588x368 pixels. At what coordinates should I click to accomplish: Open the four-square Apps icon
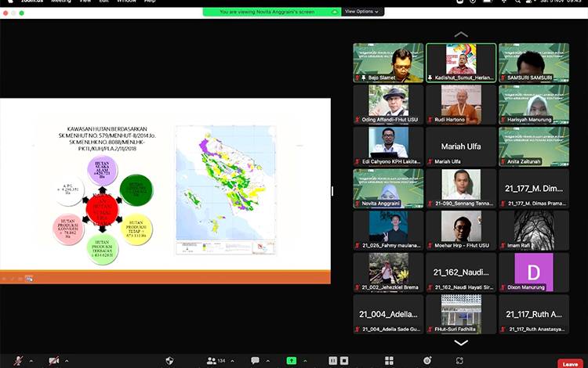click(x=389, y=360)
